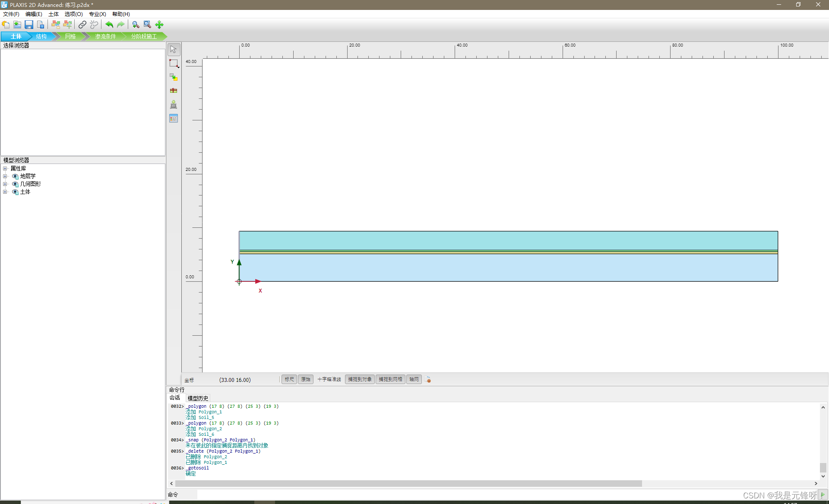Viewport: 829px width, 504px height.
Task: Toggle visibility eye for 地层学
Action: [15, 176]
